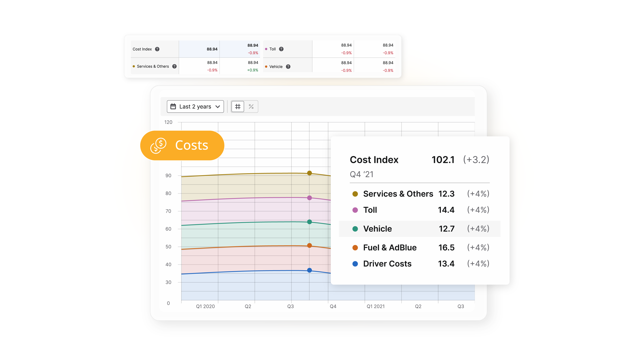Click the purple Toll data point

click(310, 198)
